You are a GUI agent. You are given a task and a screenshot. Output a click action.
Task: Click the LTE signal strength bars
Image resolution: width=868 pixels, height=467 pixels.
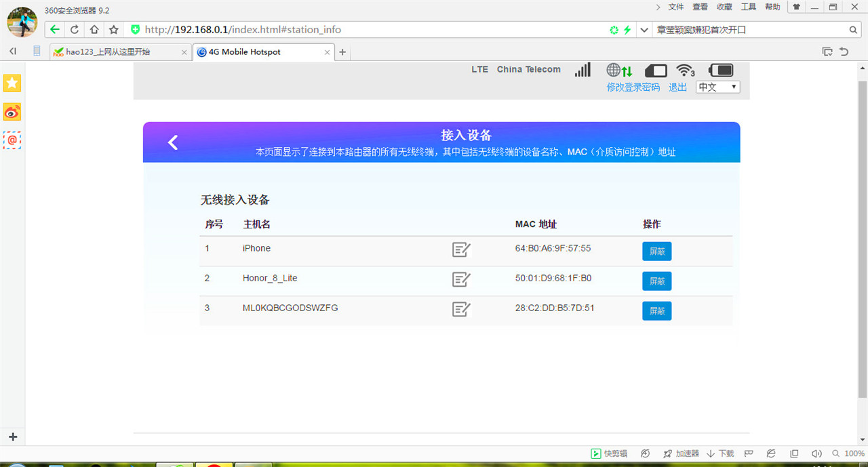coord(582,69)
